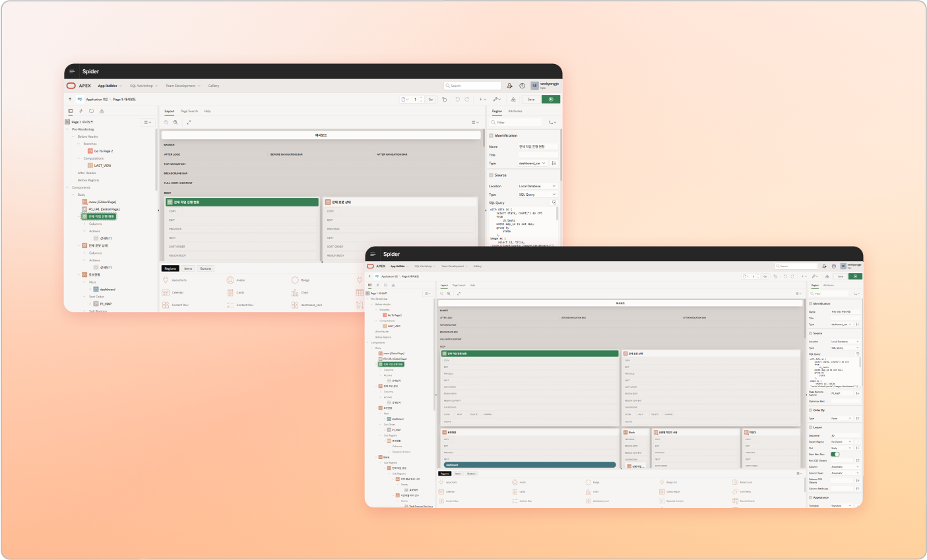The image size is (927, 560).
Task: Zoom in the layout in the back window
Action: 176,122
